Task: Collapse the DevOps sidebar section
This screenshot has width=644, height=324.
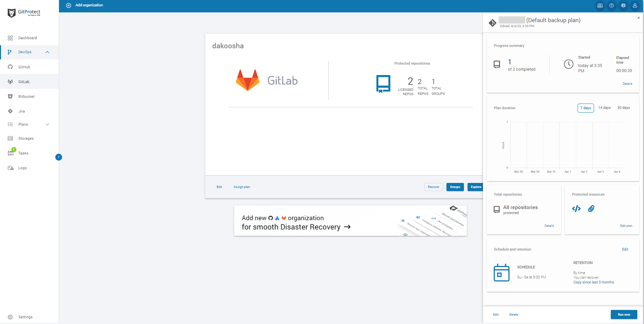Action: [x=47, y=52]
